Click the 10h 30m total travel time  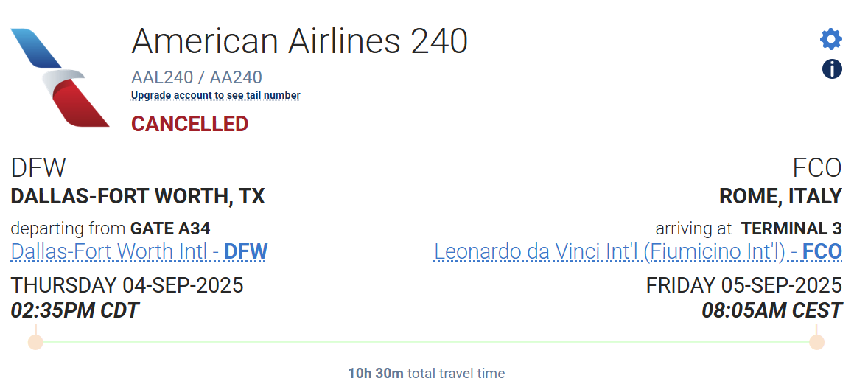pos(376,374)
